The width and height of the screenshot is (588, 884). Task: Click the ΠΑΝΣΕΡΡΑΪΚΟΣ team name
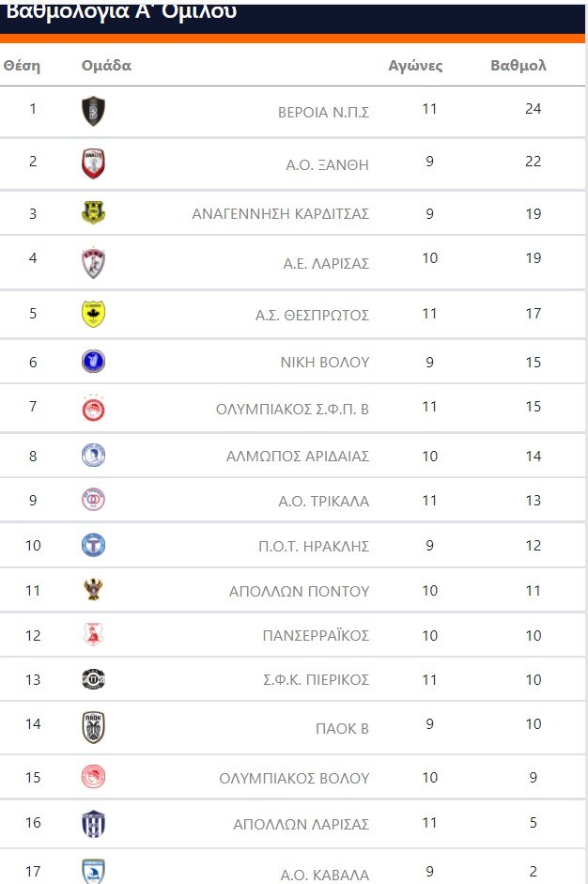click(x=316, y=636)
